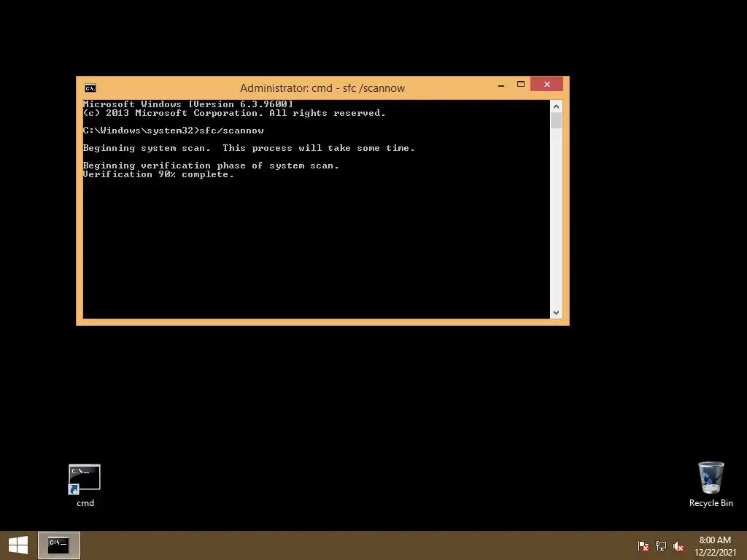The image size is (747, 560).
Task: Click the 'Beginning verification phase of system scan.' line
Action: click(211, 166)
